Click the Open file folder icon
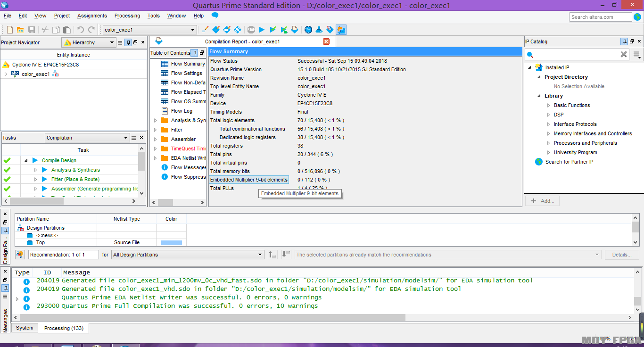Screen dimensions: 644x347 20,30
